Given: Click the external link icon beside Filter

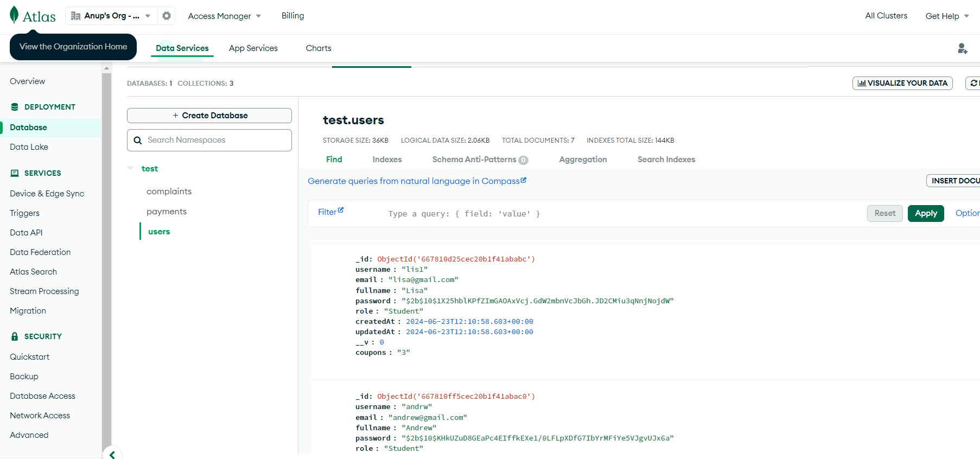Looking at the screenshot, I should coord(341,210).
